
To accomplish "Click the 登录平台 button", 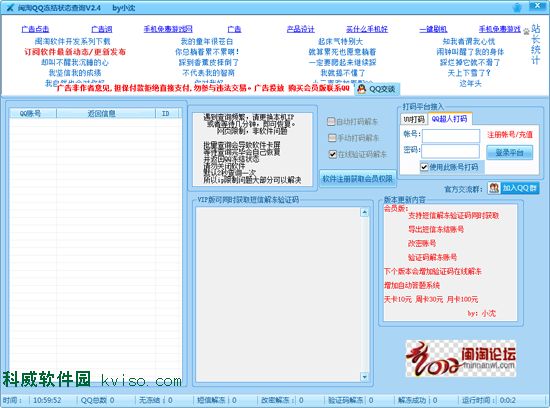I will pyautogui.click(x=509, y=153).
